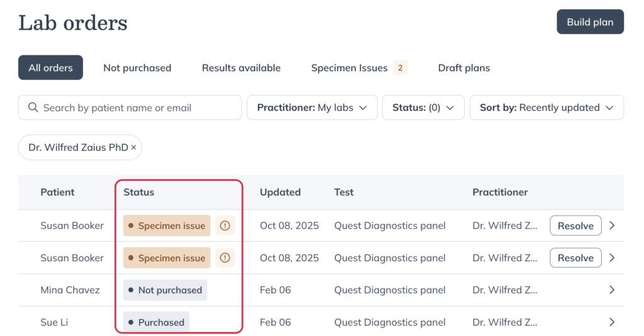The width and height of the screenshot is (644, 336).
Task: Open the Draft plans tab
Action: [x=464, y=68]
